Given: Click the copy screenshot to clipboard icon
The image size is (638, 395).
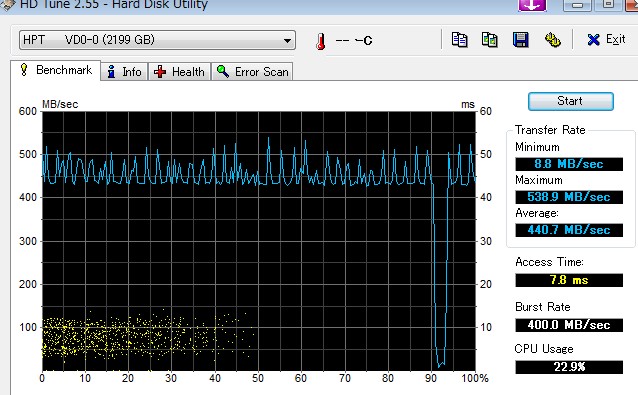Looking at the screenshot, I should pyautogui.click(x=489, y=40).
